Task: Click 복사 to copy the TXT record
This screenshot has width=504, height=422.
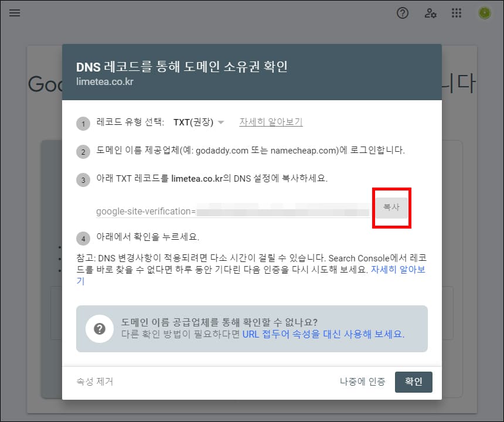Action: (391, 208)
